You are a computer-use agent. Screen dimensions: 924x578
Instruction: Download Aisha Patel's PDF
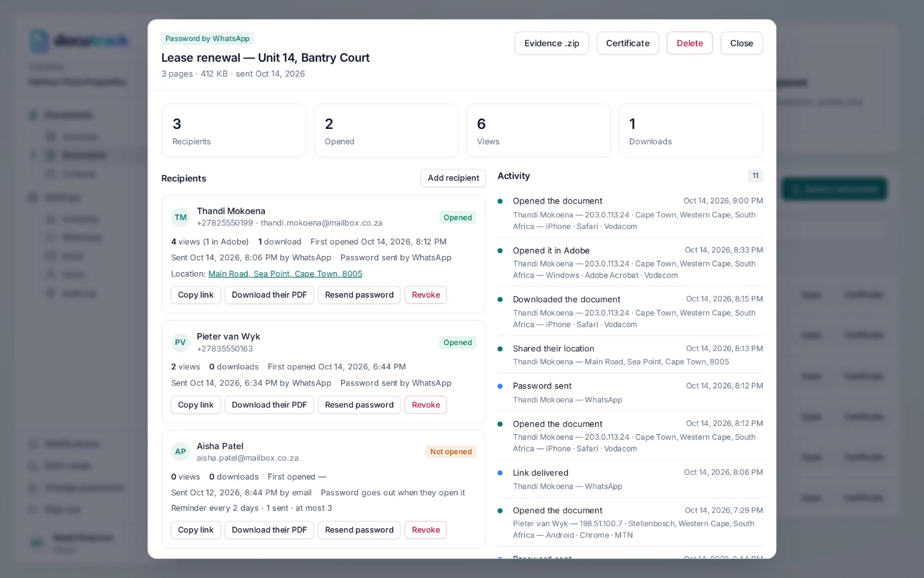pyautogui.click(x=269, y=530)
